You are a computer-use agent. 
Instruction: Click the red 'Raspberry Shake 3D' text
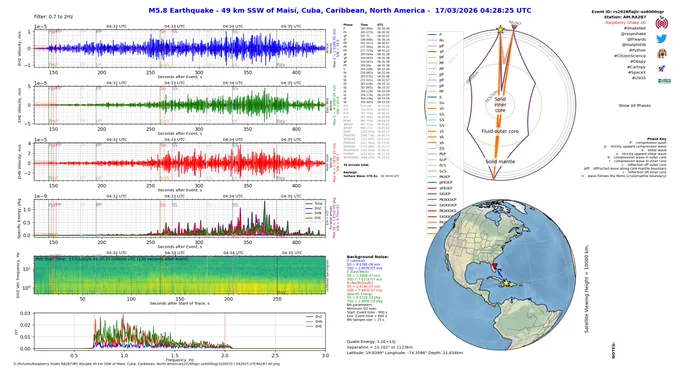pyautogui.click(x=625, y=22)
